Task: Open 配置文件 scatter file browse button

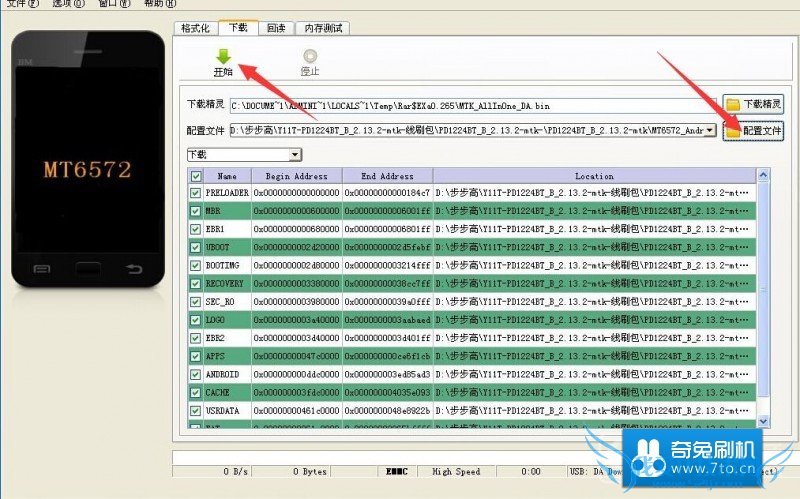Action: [753, 131]
